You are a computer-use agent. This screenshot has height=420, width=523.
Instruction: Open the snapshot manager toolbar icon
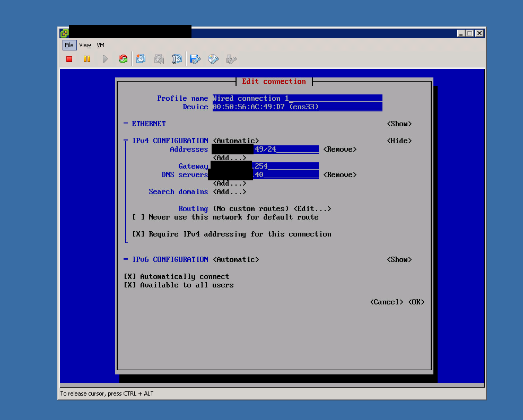177,59
